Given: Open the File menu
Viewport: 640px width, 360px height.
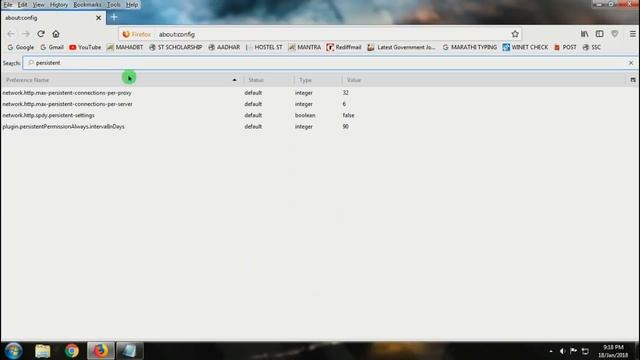Looking at the screenshot, I should (8, 4).
